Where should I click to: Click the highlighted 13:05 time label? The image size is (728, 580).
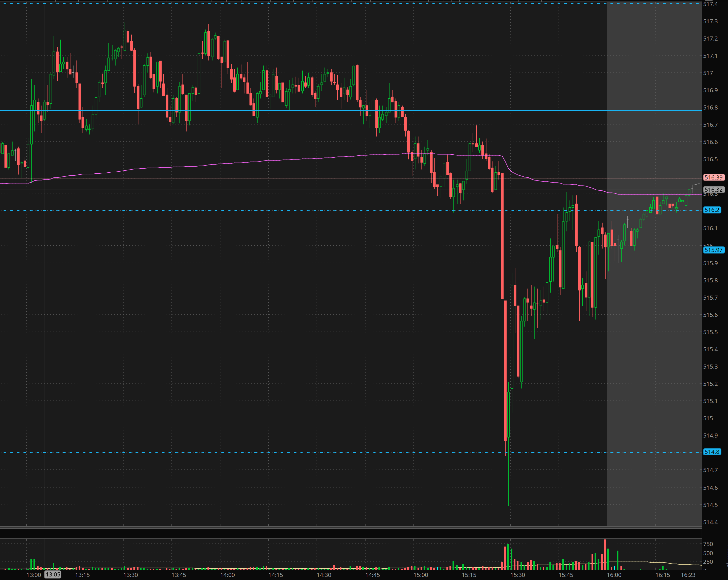point(53,575)
